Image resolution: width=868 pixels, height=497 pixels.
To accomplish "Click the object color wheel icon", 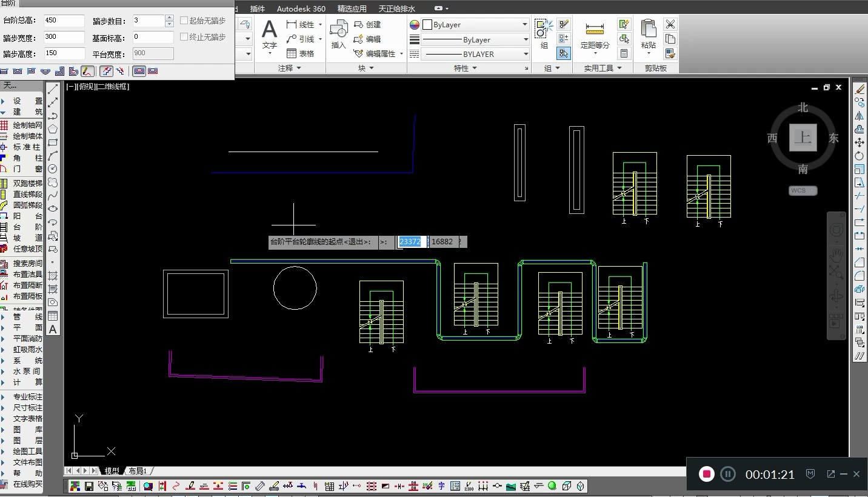I will (415, 25).
